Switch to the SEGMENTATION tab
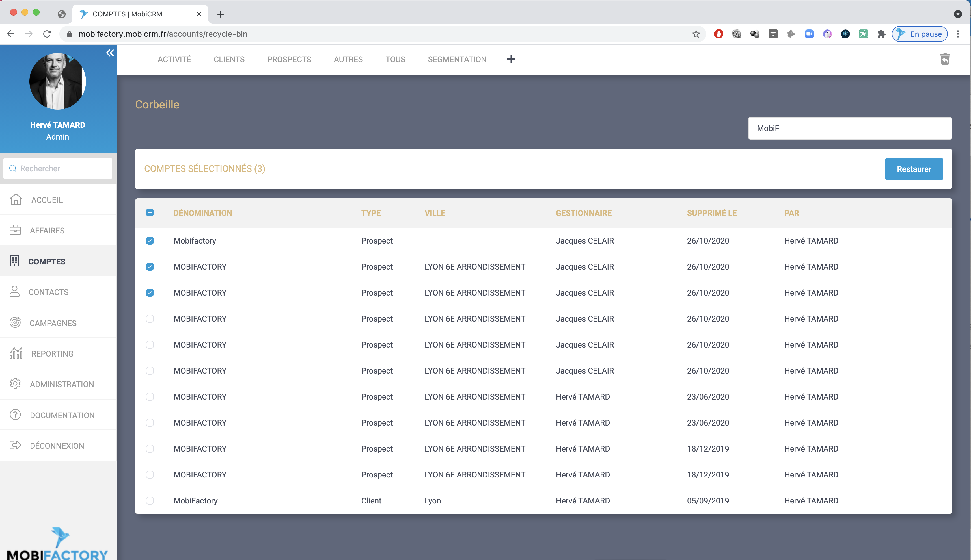This screenshot has width=971, height=560. 457,60
